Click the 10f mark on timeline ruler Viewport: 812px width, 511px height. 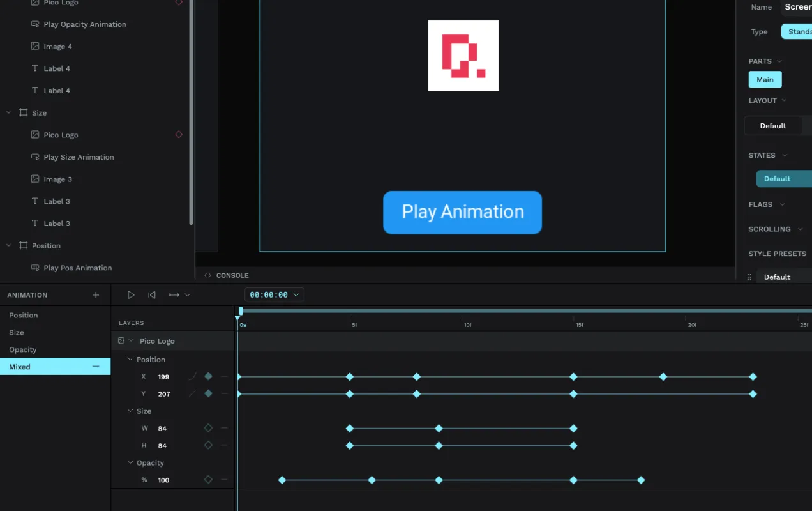(x=468, y=325)
